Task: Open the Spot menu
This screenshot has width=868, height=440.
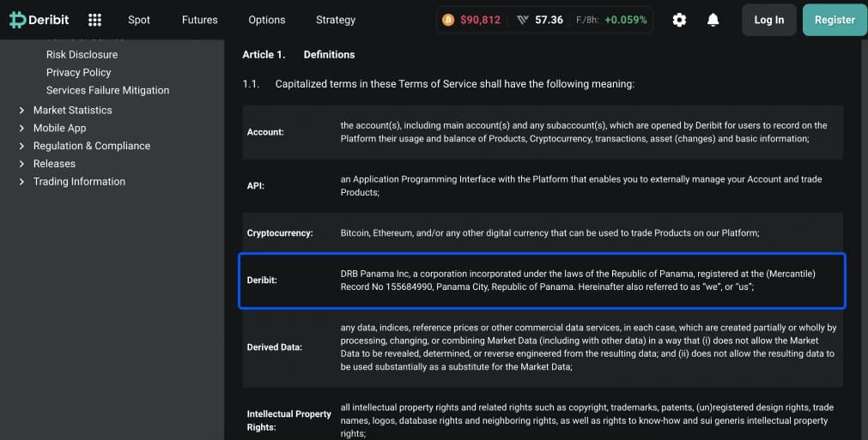Action: [x=139, y=20]
